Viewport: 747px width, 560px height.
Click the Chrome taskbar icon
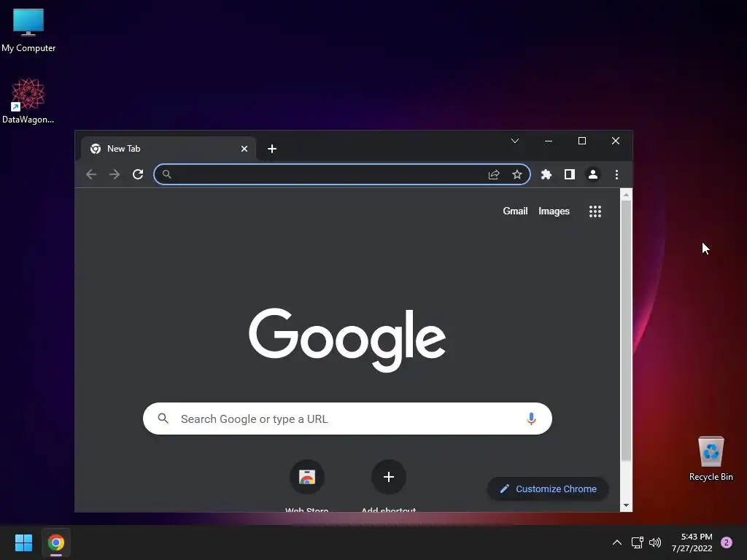click(x=56, y=542)
